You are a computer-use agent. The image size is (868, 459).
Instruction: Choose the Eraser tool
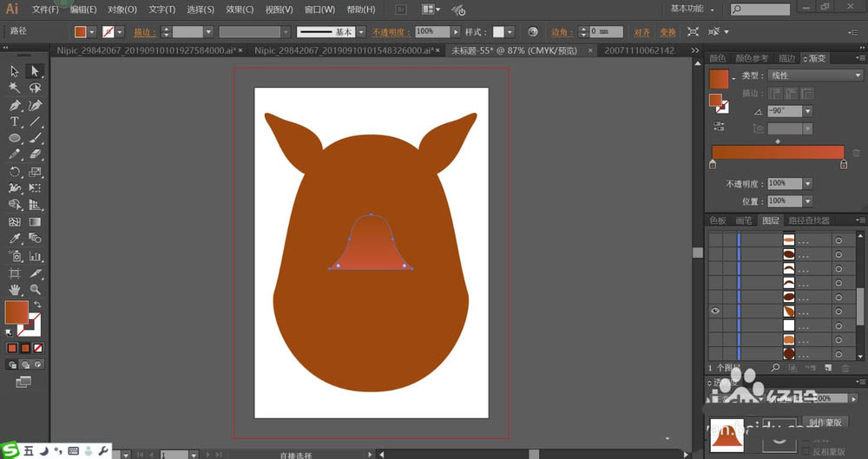point(35,154)
